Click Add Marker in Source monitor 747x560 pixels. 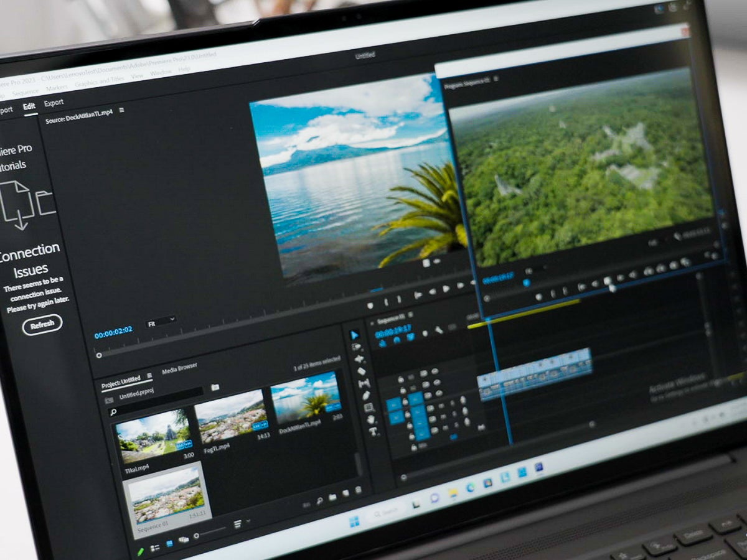click(x=370, y=306)
